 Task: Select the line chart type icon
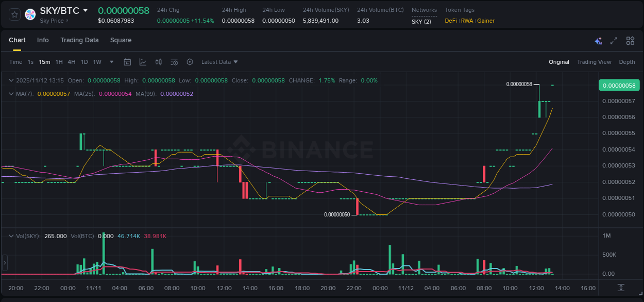coord(143,62)
